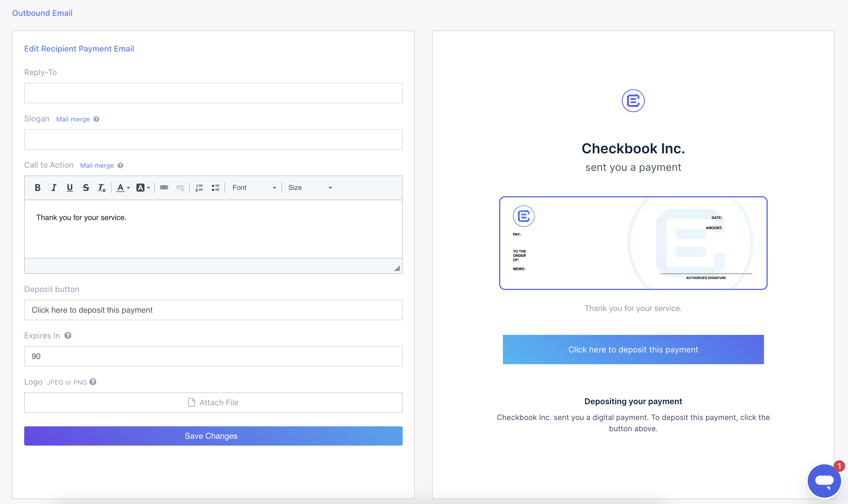Focus the Expires in field showing 90
The width and height of the screenshot is (848, 504).
[213, 356]
